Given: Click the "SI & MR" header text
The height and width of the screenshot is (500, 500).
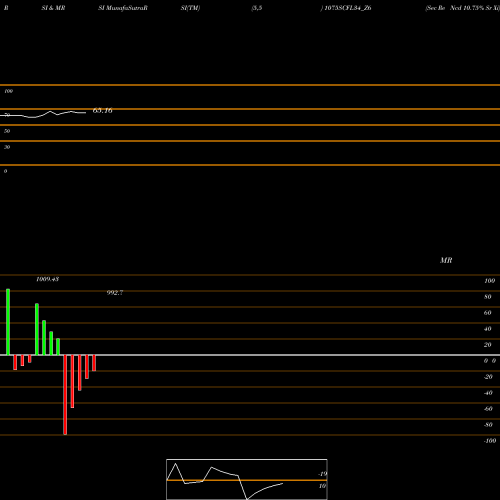Looking at the screenshot, I should click(53, 8).
